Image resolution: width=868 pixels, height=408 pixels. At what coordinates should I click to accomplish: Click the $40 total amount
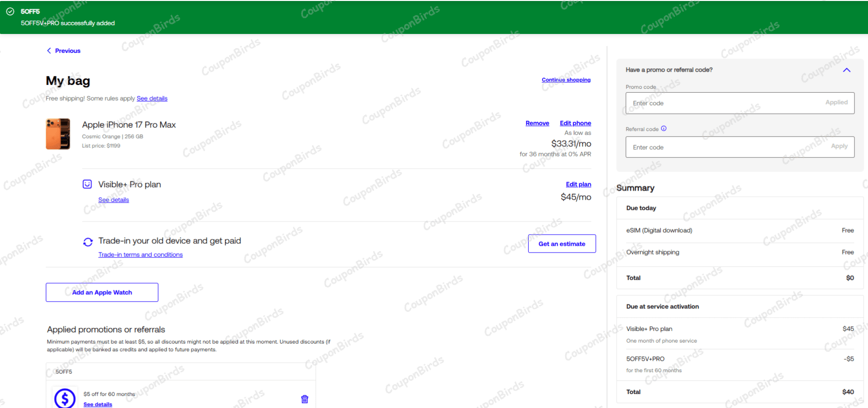[x=848, y=392]
